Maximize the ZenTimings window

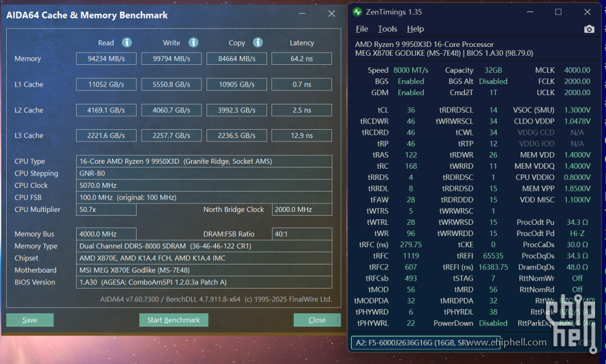(558, 12)
